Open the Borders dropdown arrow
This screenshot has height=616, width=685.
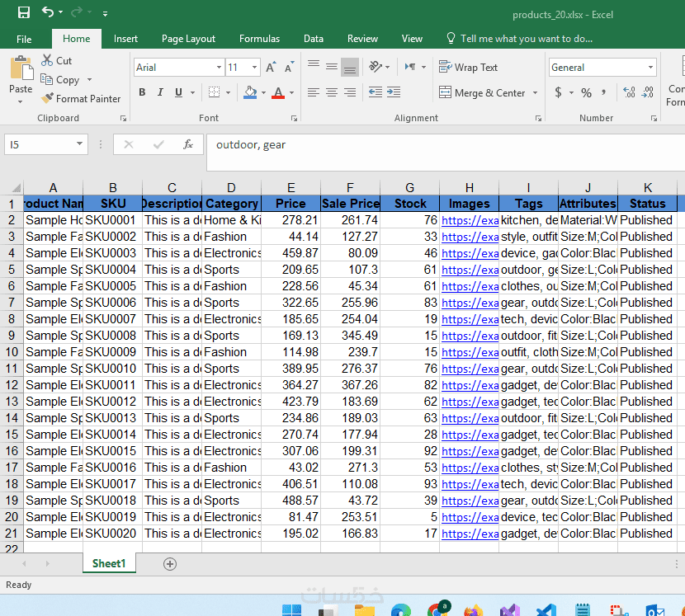point(228,92)
